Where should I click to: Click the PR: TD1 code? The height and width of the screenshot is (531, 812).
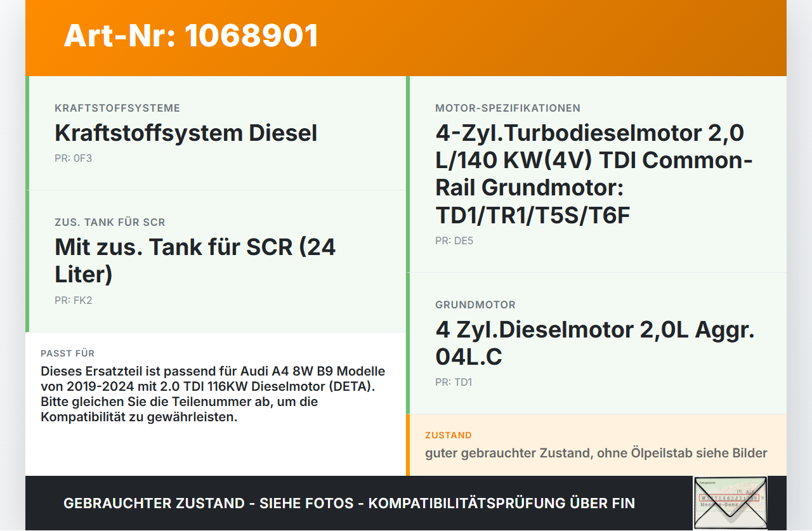454,383
